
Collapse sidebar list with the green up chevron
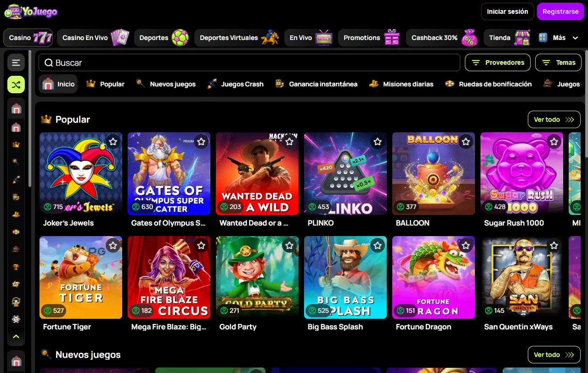point(16,337)
